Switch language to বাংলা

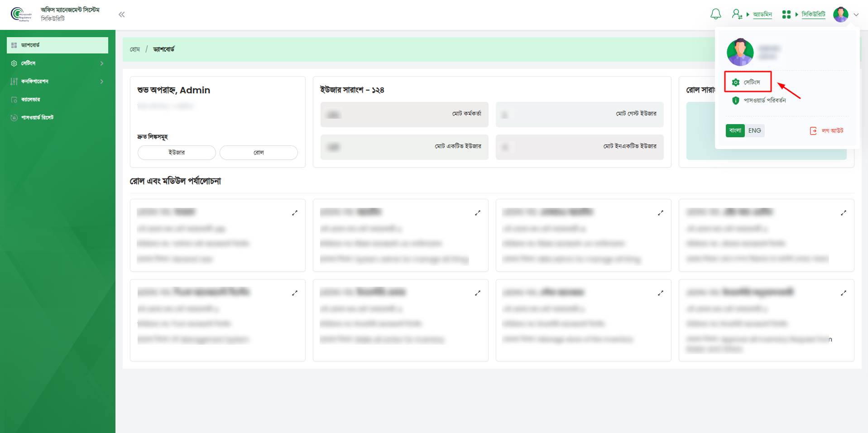click(x=735, y=130)
